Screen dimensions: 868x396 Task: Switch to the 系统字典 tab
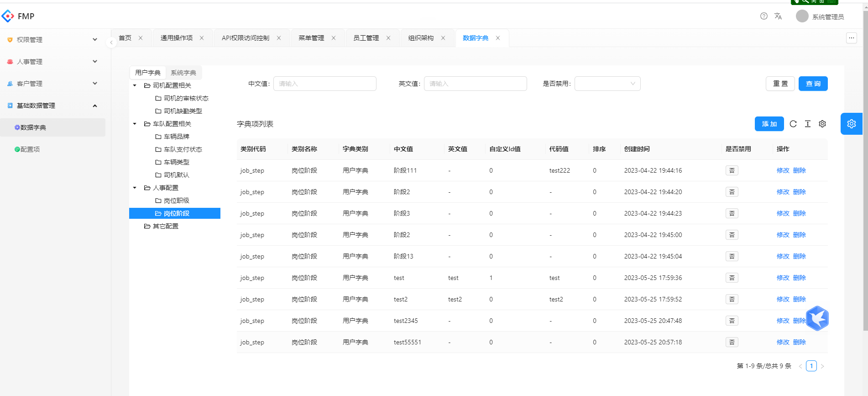click(183, 73)
